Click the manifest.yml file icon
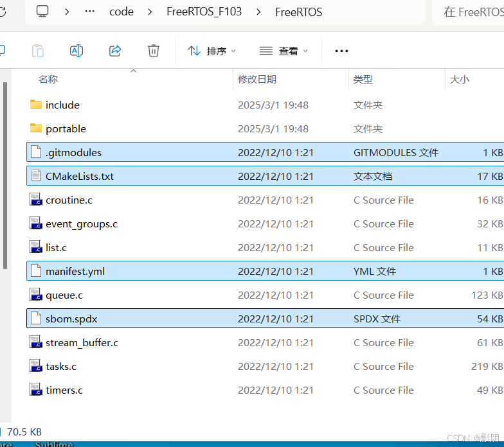Image resolution: width=504 pixels, height=447 pixels. (36, 271)
